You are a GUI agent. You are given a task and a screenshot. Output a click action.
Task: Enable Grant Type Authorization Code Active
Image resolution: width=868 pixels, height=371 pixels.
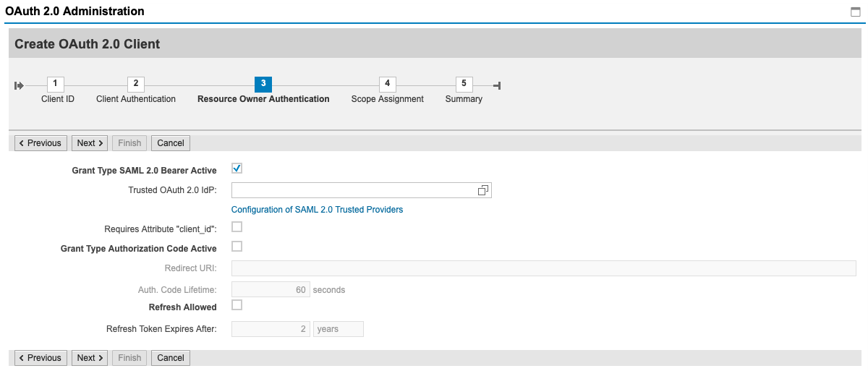tap(237, 247)
